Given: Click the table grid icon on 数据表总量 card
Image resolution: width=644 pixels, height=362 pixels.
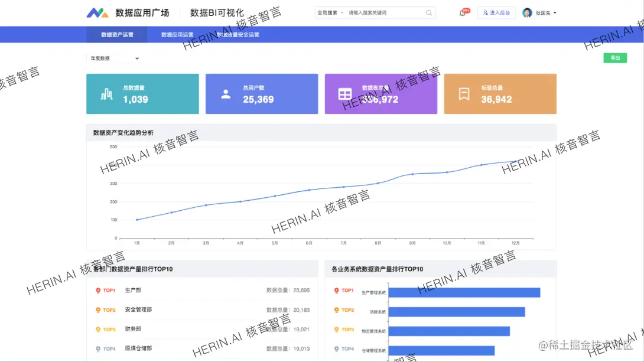Looking at the screenshot, I should (344, 93).
